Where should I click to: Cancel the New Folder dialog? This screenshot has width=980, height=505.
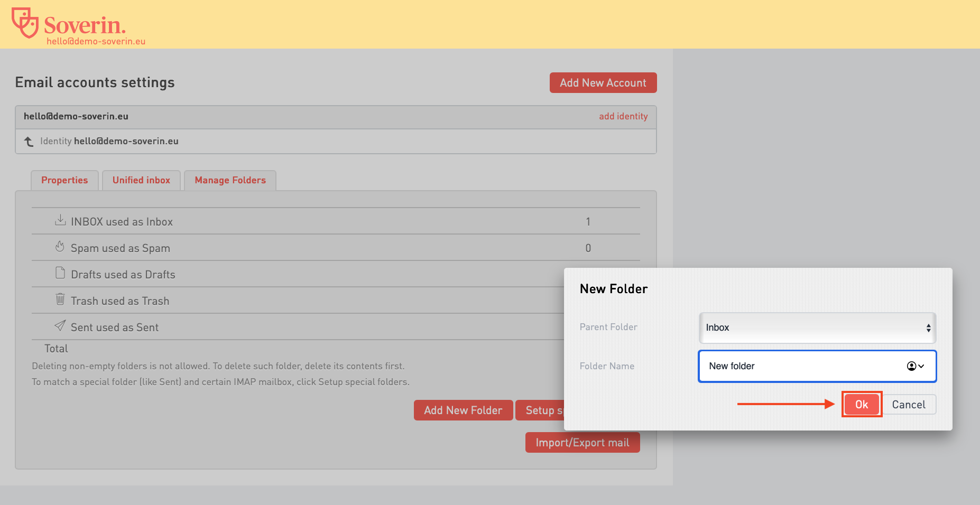click(908, 405)
